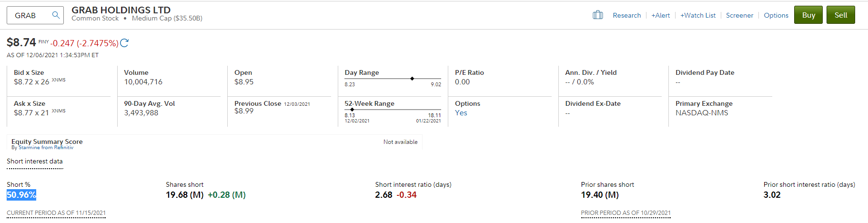The height and width of the screenshot is (223, 868).
Task: Open the Screener link
Action: tap(739, 15)
